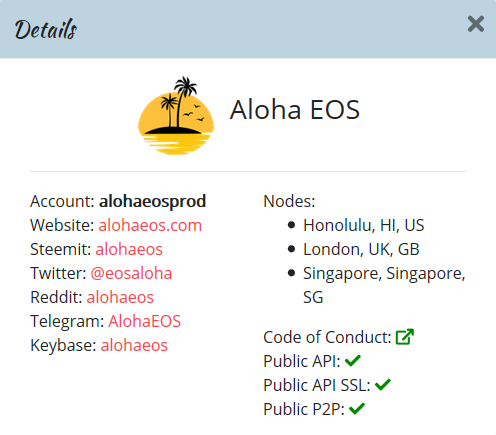Open the alohaeos.com website link

150,225
